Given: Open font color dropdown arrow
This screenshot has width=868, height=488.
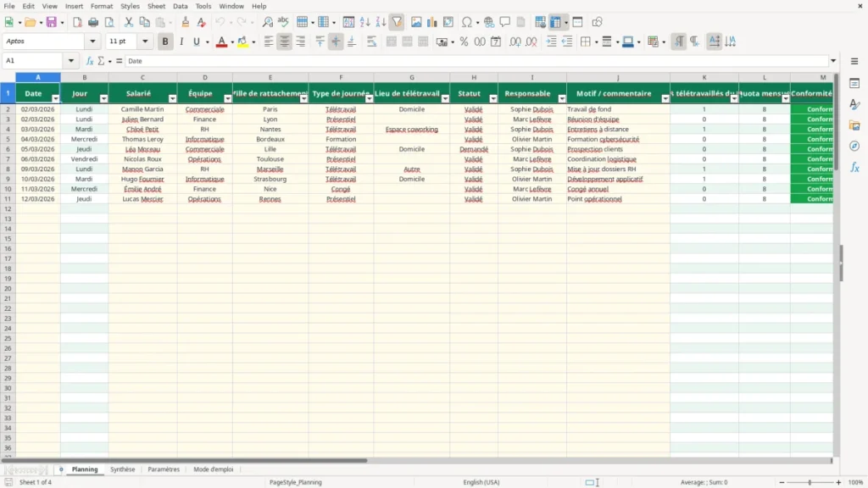Looking at the screenshot, I should pyautogui.click(x=232, y=42).
